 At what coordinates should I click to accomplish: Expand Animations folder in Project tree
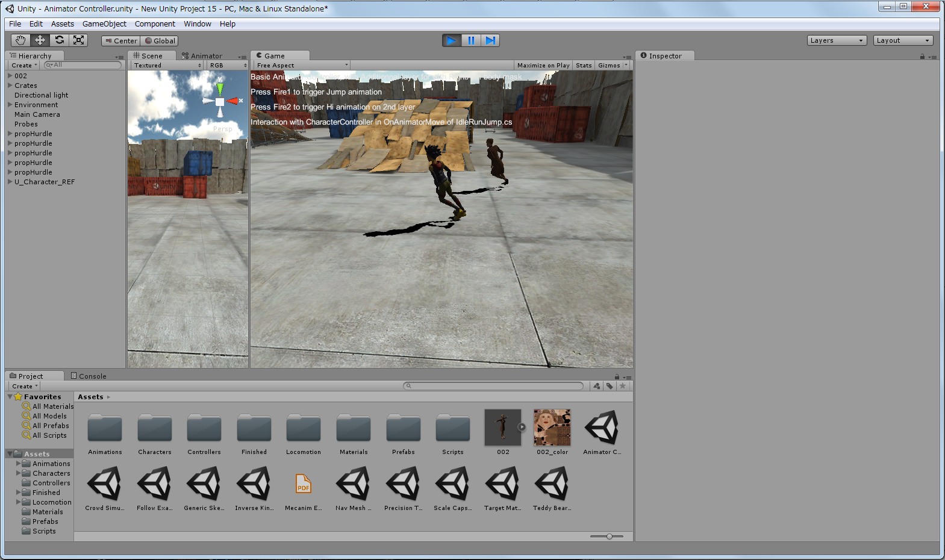tap(18, 464)
